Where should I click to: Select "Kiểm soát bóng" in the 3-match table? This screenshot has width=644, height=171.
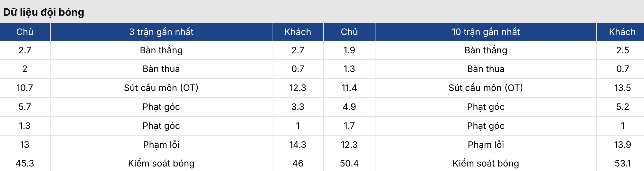(161, 163)
